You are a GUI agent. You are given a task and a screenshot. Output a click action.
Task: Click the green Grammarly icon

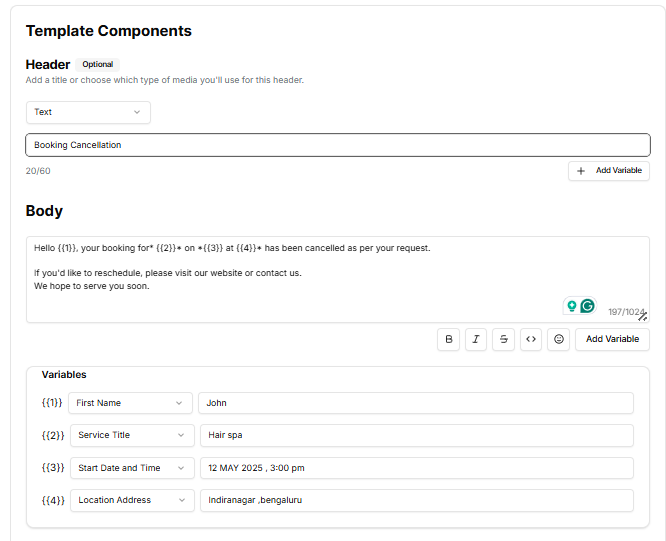pos(587,306)
